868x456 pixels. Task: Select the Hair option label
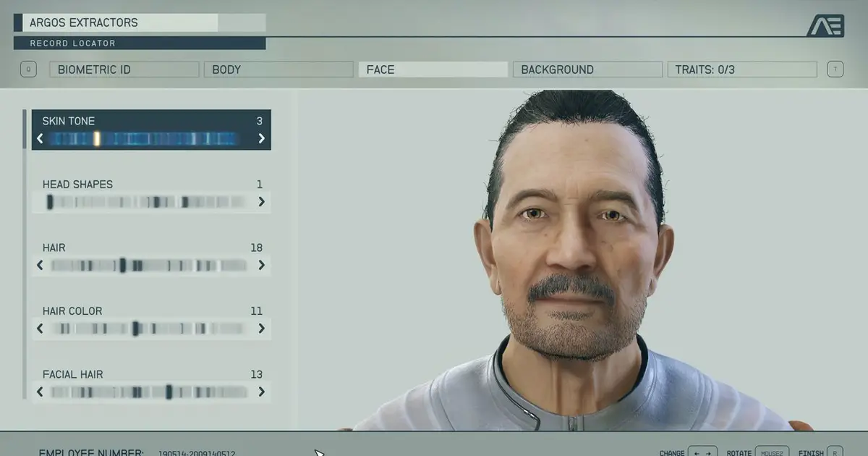[54, 248]
